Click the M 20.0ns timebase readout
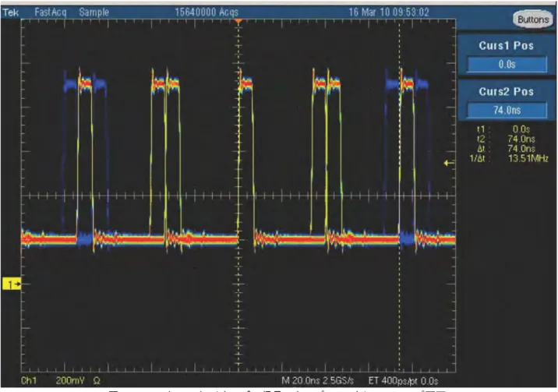558x392 pixels. coord(302,381)
